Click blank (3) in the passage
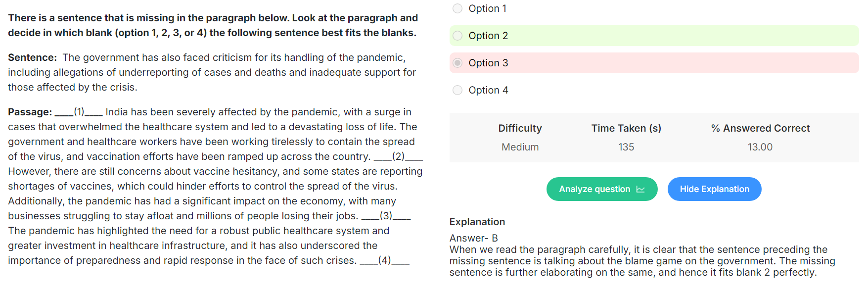This screenshot has width=868, height=294. [x=386, y=216]
